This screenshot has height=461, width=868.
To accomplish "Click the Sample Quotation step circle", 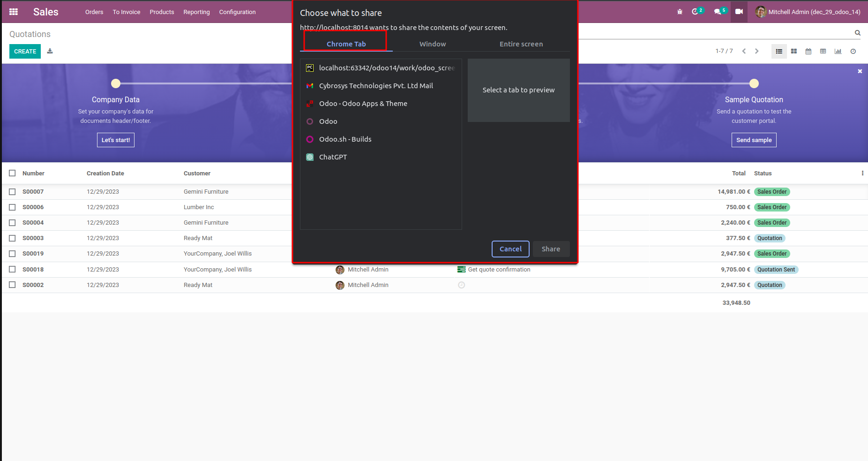I will [754, 83].
